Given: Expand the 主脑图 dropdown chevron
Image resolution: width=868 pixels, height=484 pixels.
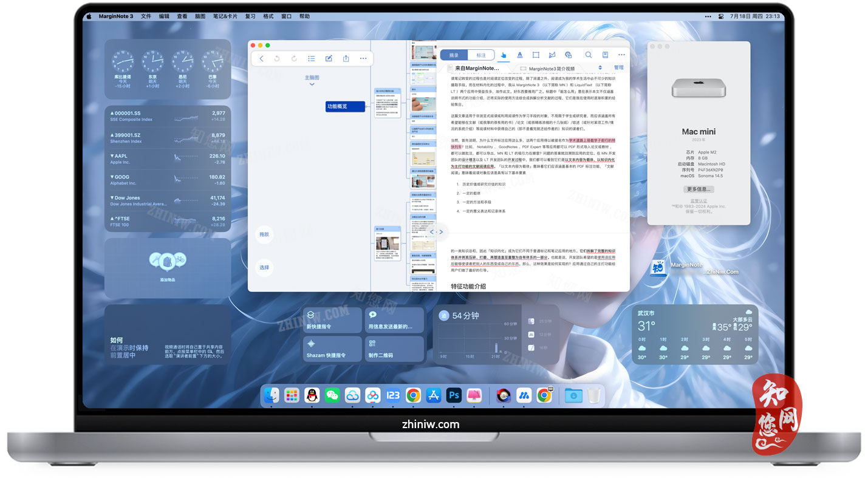Looking at the screenshot, I should click(x=312, y=84).
